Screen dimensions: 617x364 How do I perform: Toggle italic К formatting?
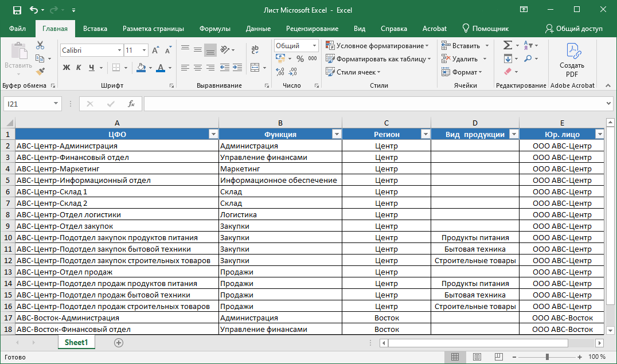[79, 68]
